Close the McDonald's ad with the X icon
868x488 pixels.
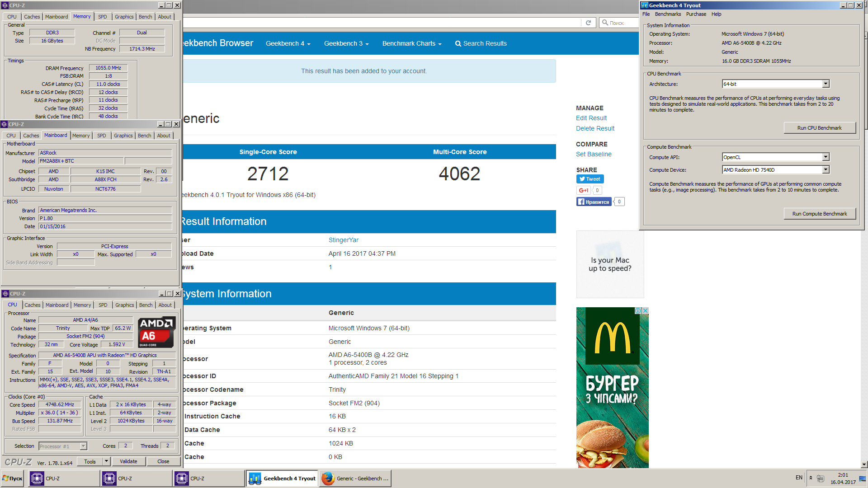646,311
